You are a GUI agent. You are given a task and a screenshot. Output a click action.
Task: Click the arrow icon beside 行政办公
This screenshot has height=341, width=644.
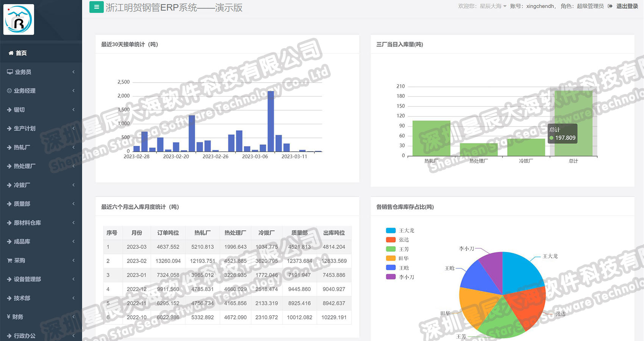tap(9, 336)
